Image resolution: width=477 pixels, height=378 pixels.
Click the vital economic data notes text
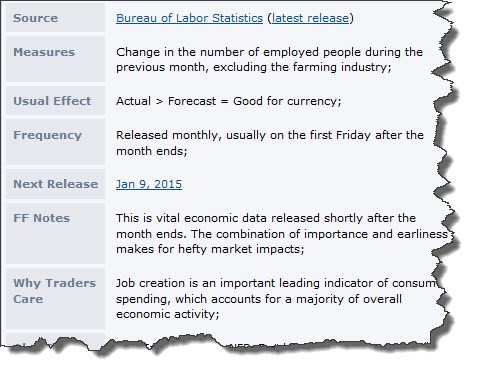pyautogui.click(x=282, y=233)
